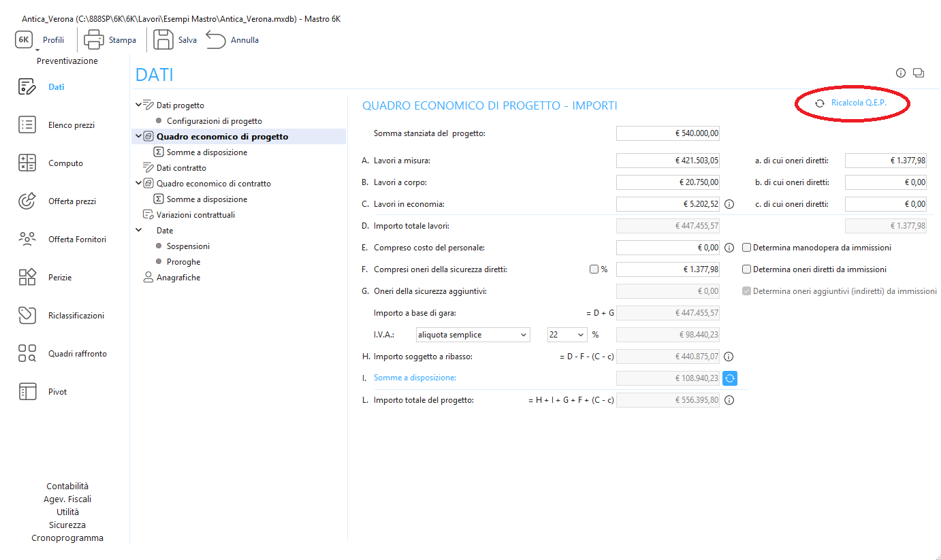This screenshot has height=560, width=941.
Task: Open the Somme a disposizione link
Action: [415, 378]
